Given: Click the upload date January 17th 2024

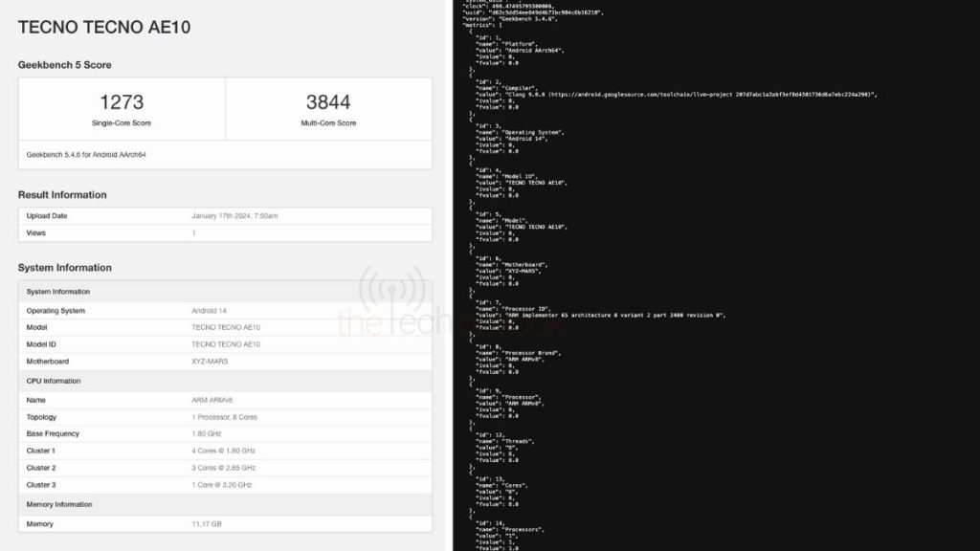Looking at the screenshot, I should 234,216.
